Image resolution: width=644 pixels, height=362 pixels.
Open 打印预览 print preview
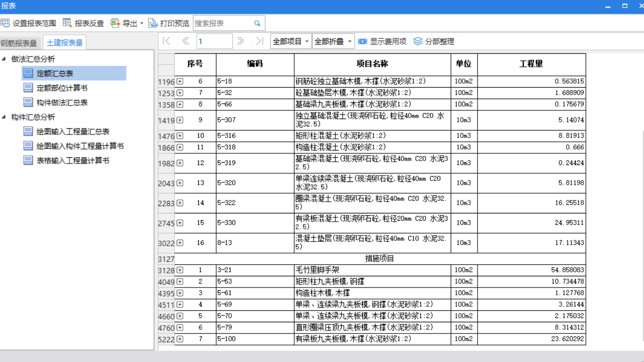click(168, 23)
